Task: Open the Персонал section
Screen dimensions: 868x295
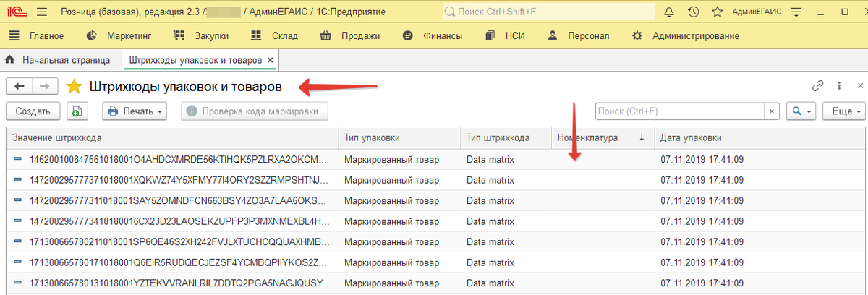Action: point(578,35)
